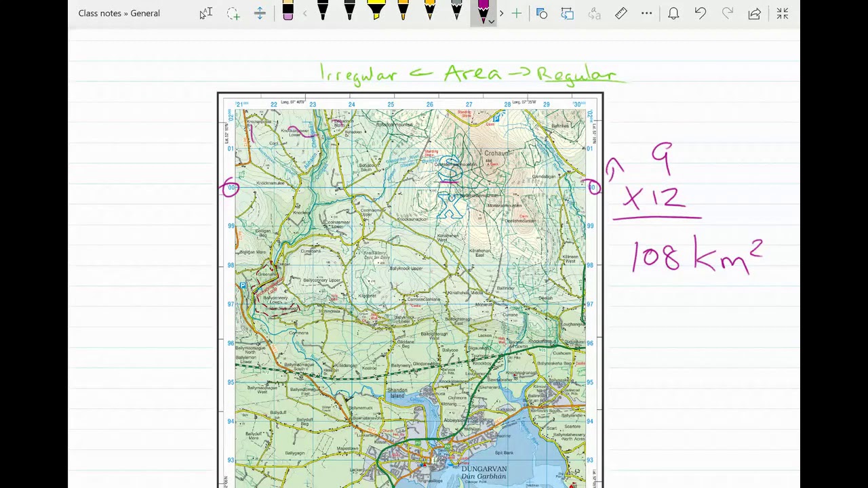Image resolution: width=868 pixels, height=488 pixels.
Task: Add a new pen with plus
Action: tap(517, 14)
